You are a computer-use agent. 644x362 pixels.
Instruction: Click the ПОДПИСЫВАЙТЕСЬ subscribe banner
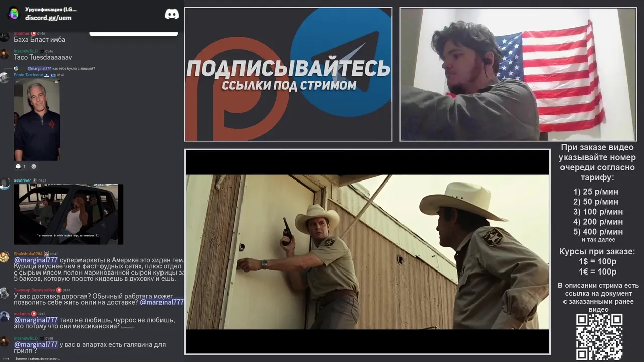288,74
